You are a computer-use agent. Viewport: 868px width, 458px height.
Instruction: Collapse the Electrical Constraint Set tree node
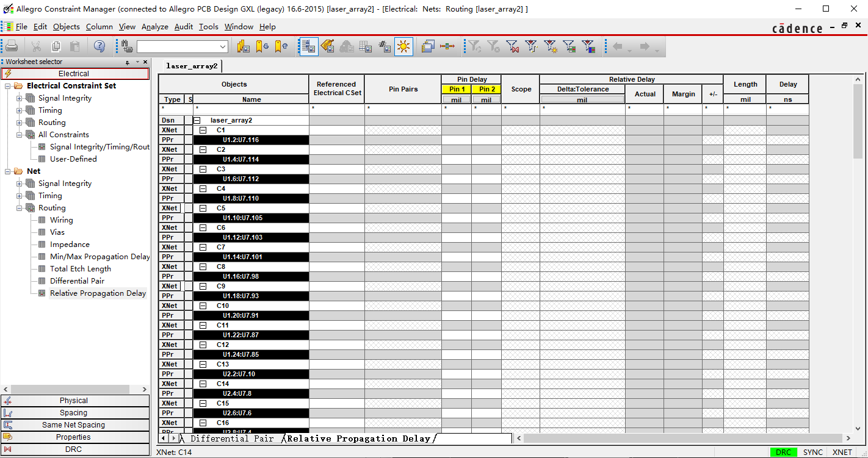tap(7, 86)
